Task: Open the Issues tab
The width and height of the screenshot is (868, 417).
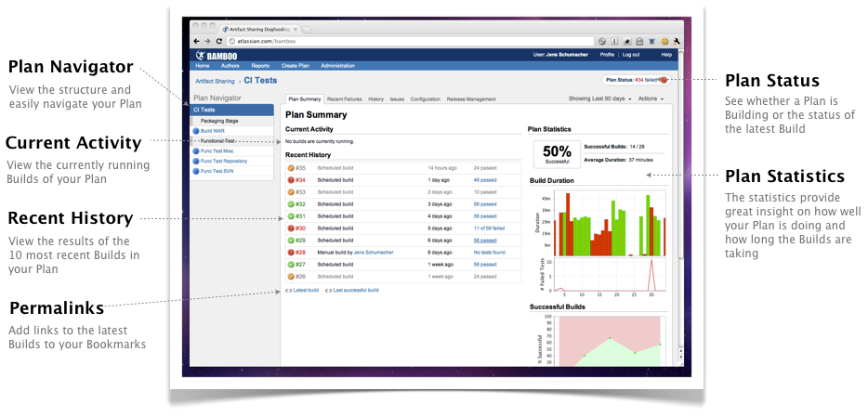Action: pyautogui.click(x=397, y=99)
